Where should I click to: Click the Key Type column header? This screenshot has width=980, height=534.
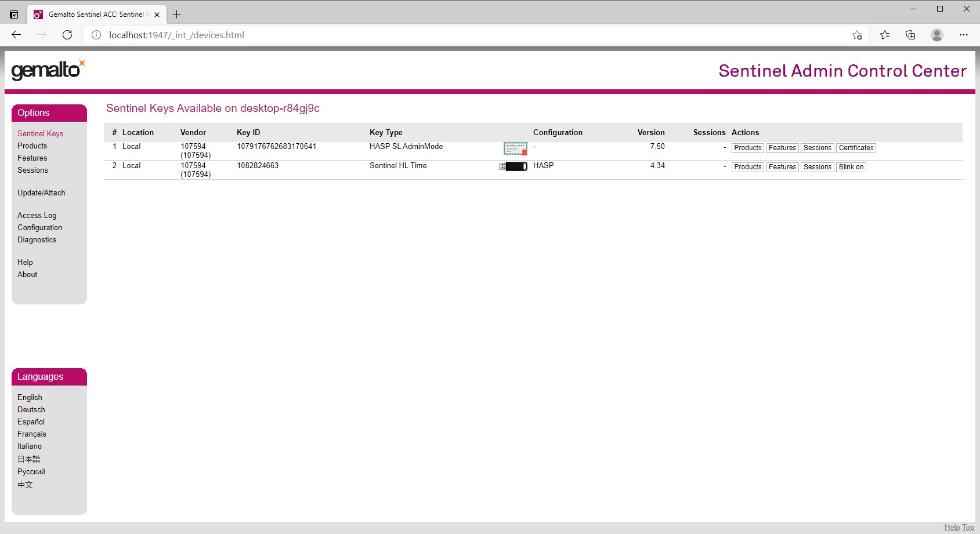[x=386, y=132]
